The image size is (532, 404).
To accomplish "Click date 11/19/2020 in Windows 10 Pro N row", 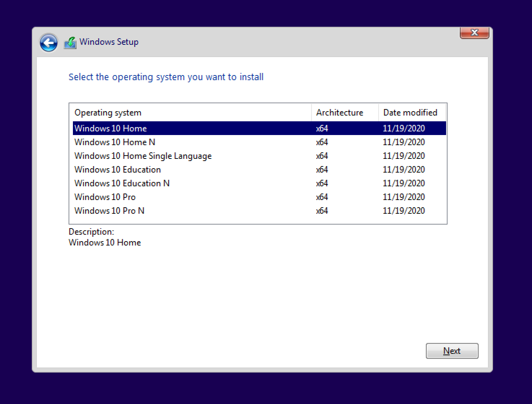I will point(404,211).
